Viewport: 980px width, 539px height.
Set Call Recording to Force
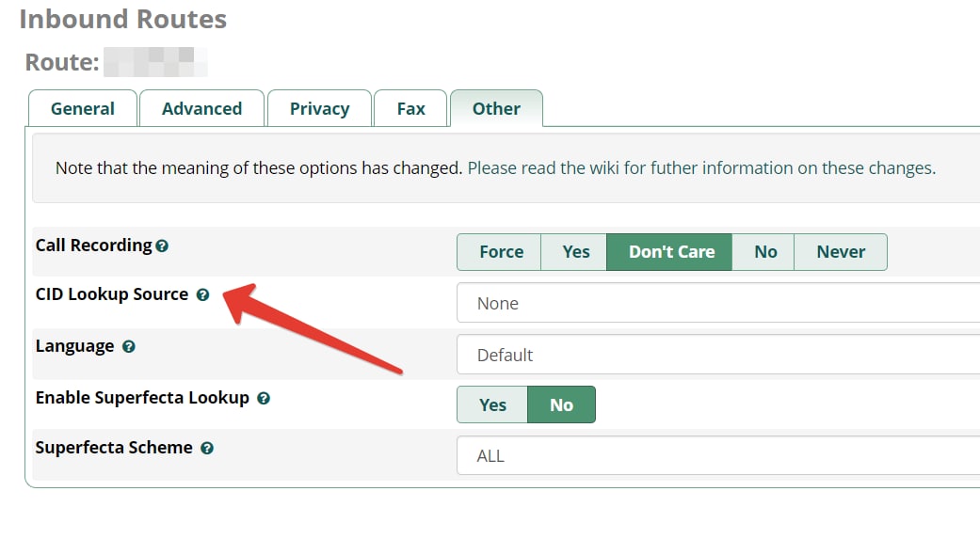coord(500,252)
